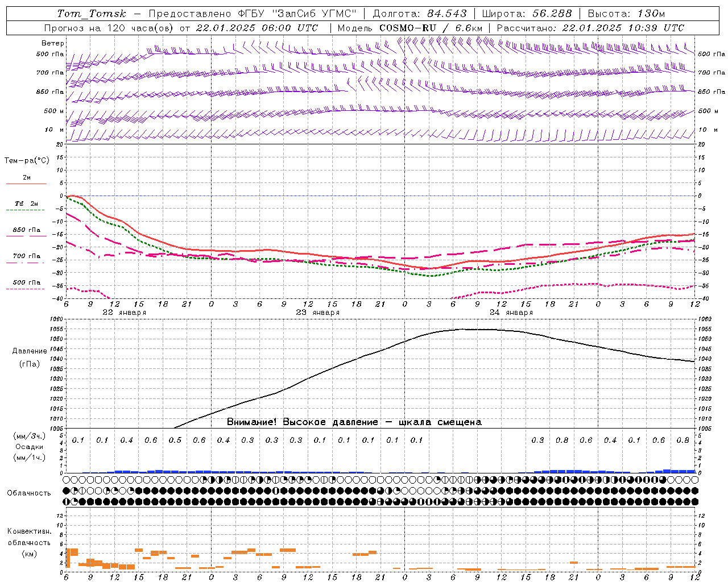This screenshot has width=728, height=582.
Task: Click the 700 гПа temperature legend entry
Action: coord(27,256)
